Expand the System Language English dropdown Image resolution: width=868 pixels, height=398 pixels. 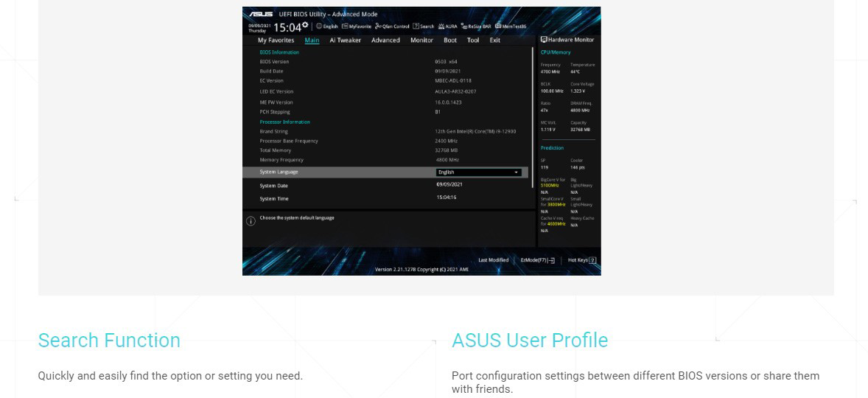478,172
